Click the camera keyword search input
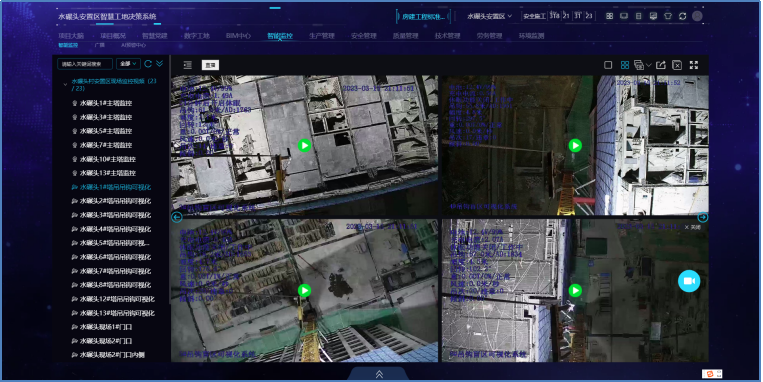 [x=85, y=64]
